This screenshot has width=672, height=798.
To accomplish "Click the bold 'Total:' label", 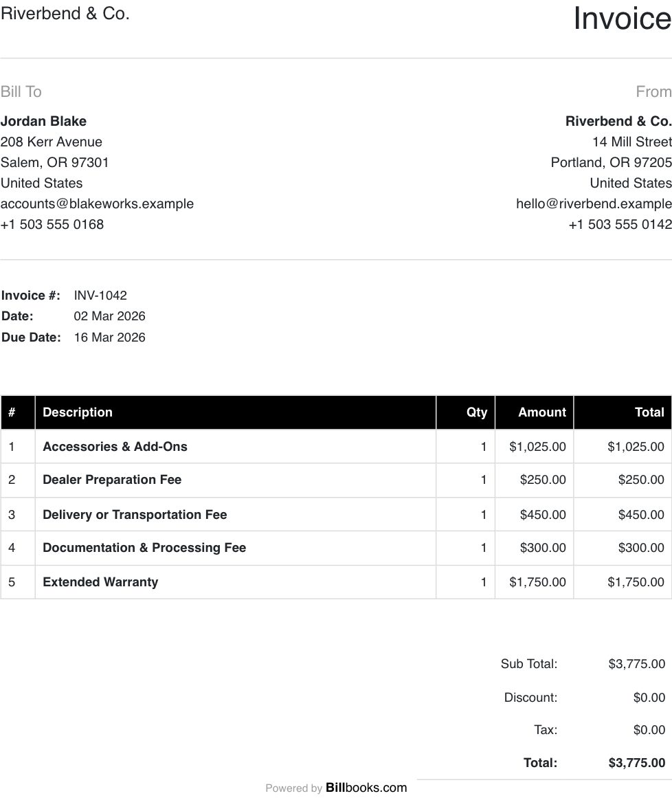I will [x=540, y=762].
